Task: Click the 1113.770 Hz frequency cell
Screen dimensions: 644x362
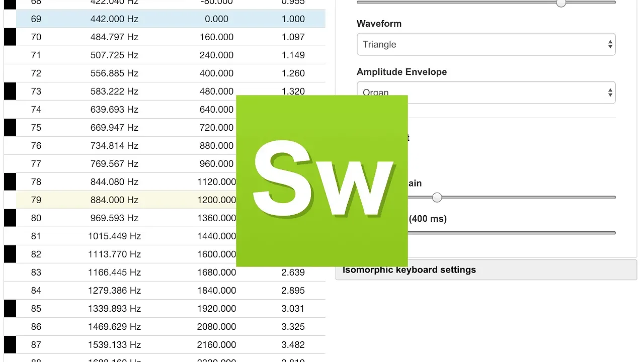Action: pos(114,254)
